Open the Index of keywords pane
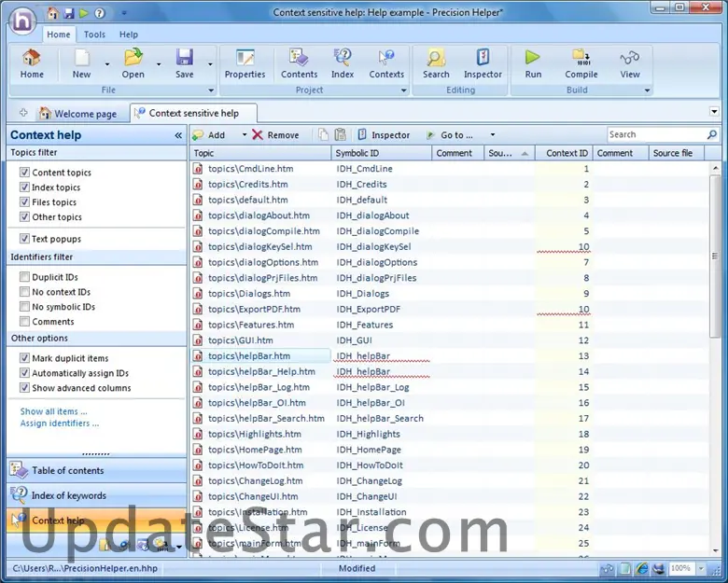 pyautogui.click(x=96, y=495)
